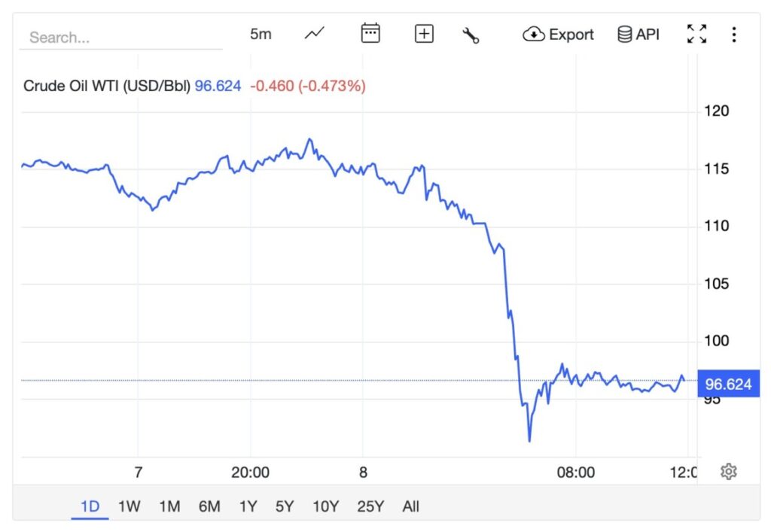Click the blue 96.624 price marker
This screenshot has width=771, height=532.
727,384
